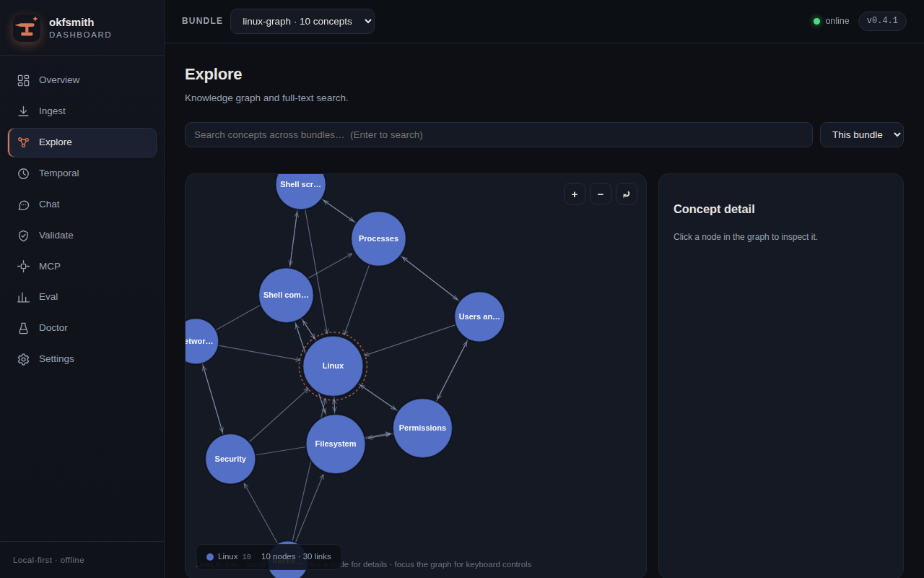This screenshot has height=578, width=924.
Task: Click the Temporal clock icon
Action: tap(23, 173)
